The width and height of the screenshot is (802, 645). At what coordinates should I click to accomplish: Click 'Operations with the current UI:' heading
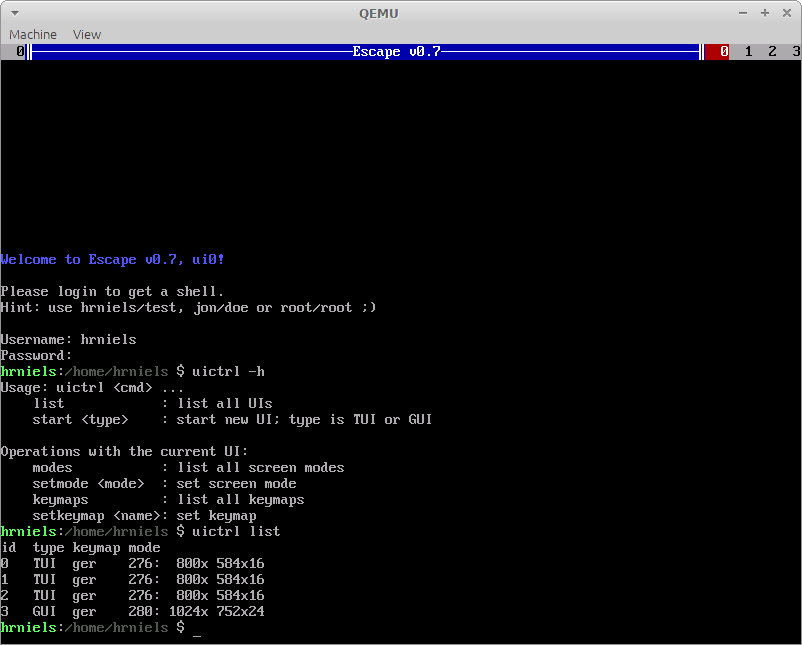tap(124, 452)
